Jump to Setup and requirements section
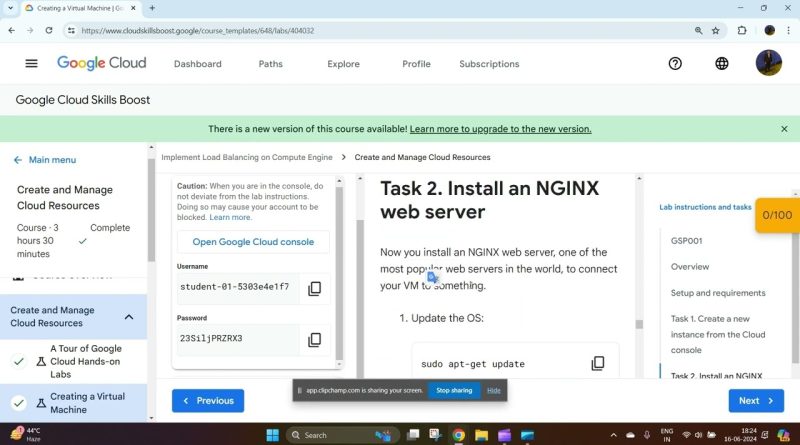Viewport: 800px width, 445px height. (x=718, y=292)
